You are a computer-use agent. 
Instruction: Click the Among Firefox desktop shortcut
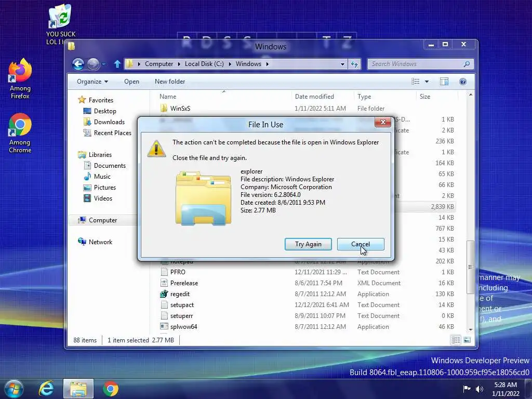pos(20,79)
